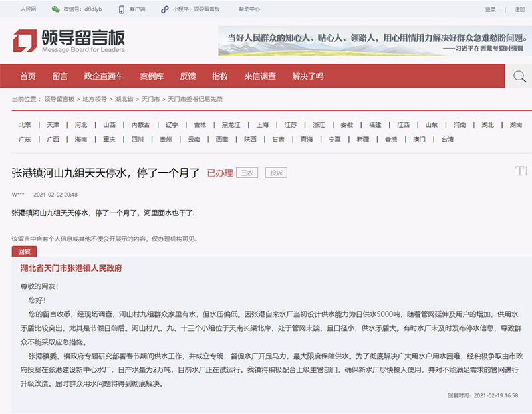Select the 来信调查 navigation item

pos(260,76)
